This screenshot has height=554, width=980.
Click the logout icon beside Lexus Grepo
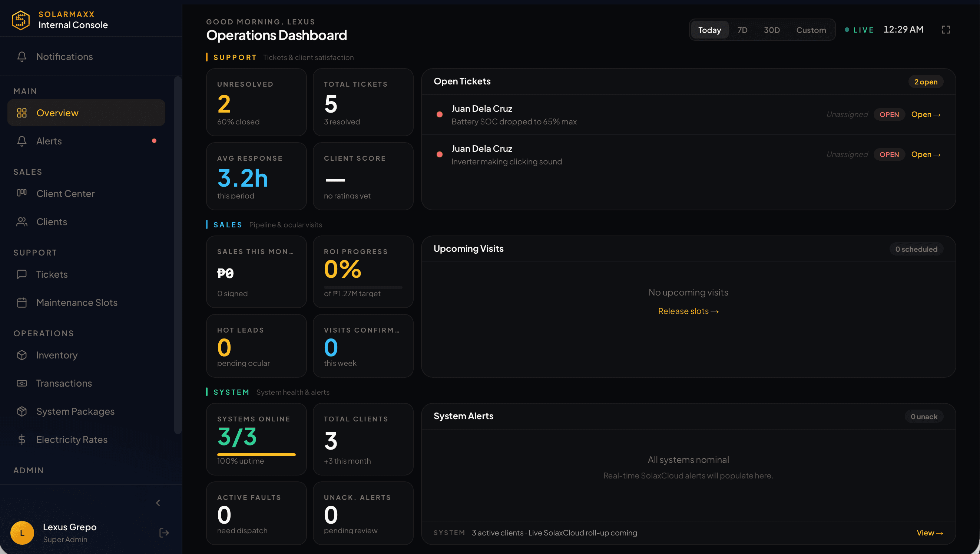tap(164, 533)
